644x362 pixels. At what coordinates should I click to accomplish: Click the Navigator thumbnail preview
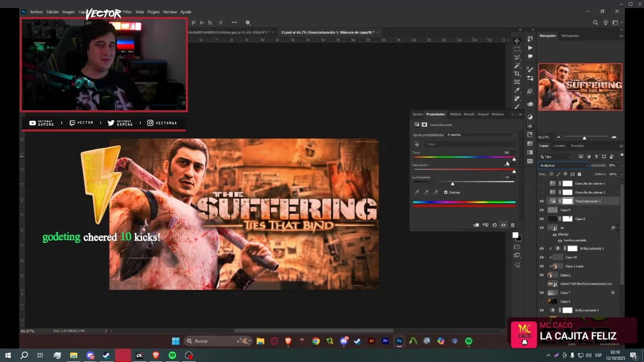click(580, 86)
